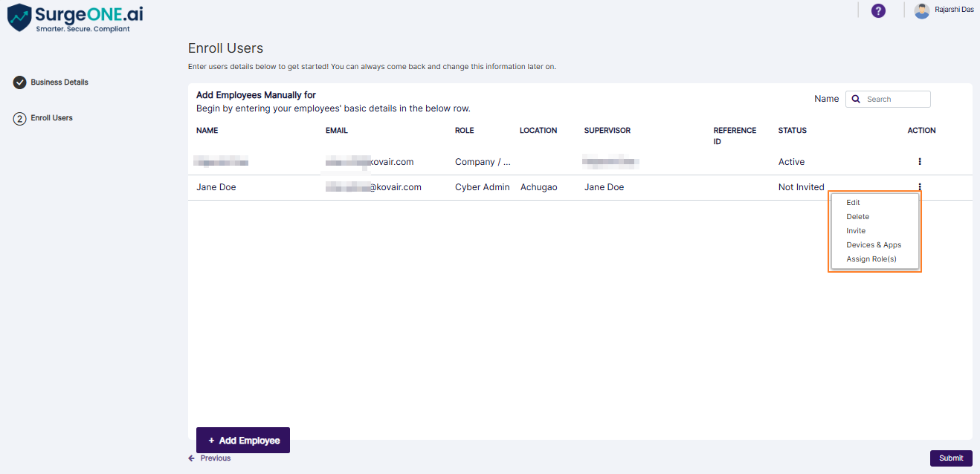Click the back arrow beside Previous

click(191, 458)
